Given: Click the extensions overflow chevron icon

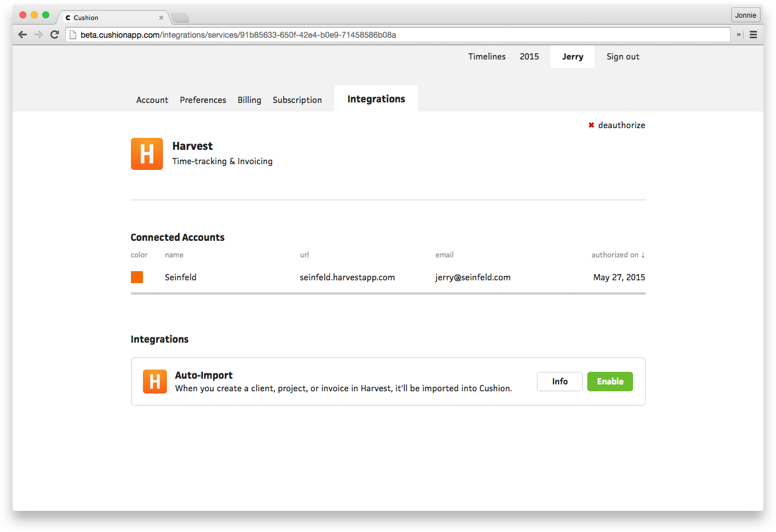Looking at the screenshot, I should [x=738, y=34].
